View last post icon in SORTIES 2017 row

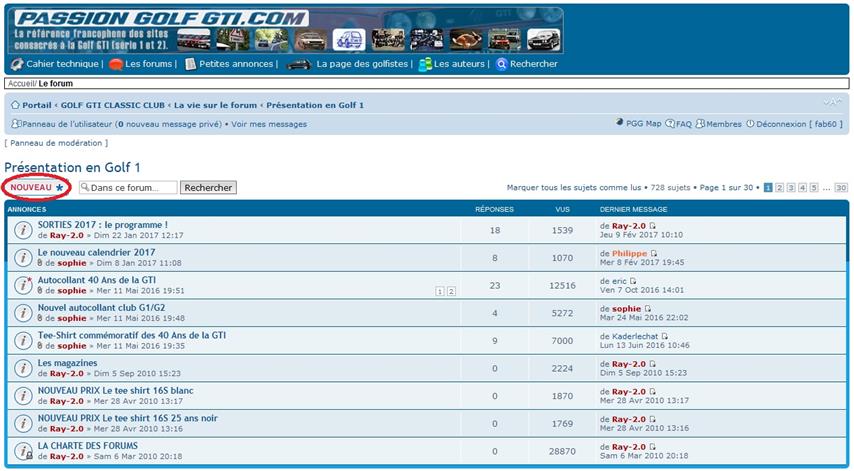652,225
